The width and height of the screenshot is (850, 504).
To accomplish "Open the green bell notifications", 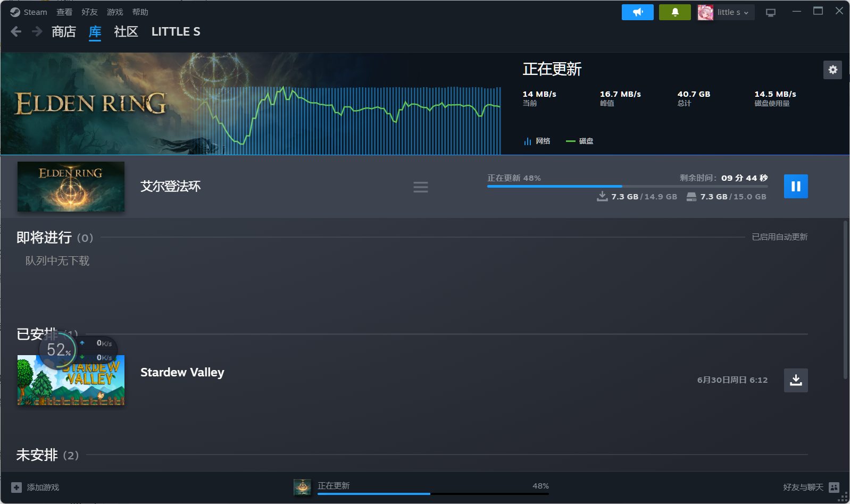I will (675, 12).
